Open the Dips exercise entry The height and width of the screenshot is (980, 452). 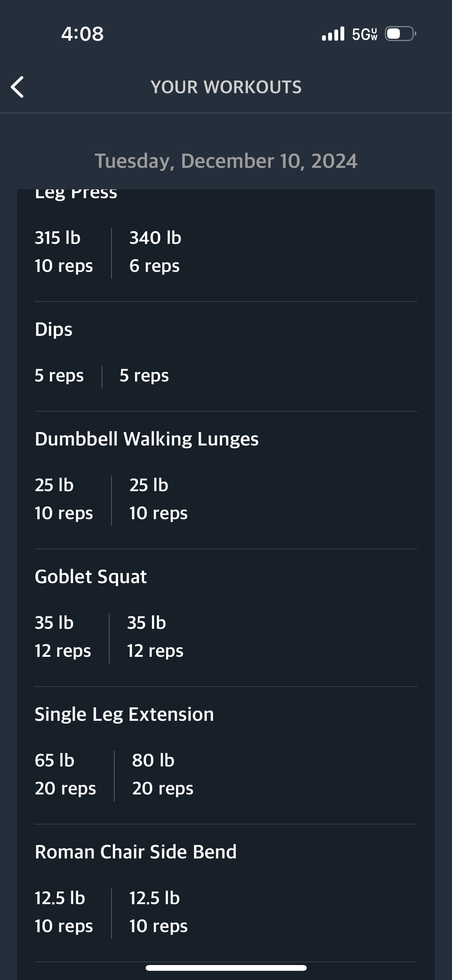click(x=54, y=329)
